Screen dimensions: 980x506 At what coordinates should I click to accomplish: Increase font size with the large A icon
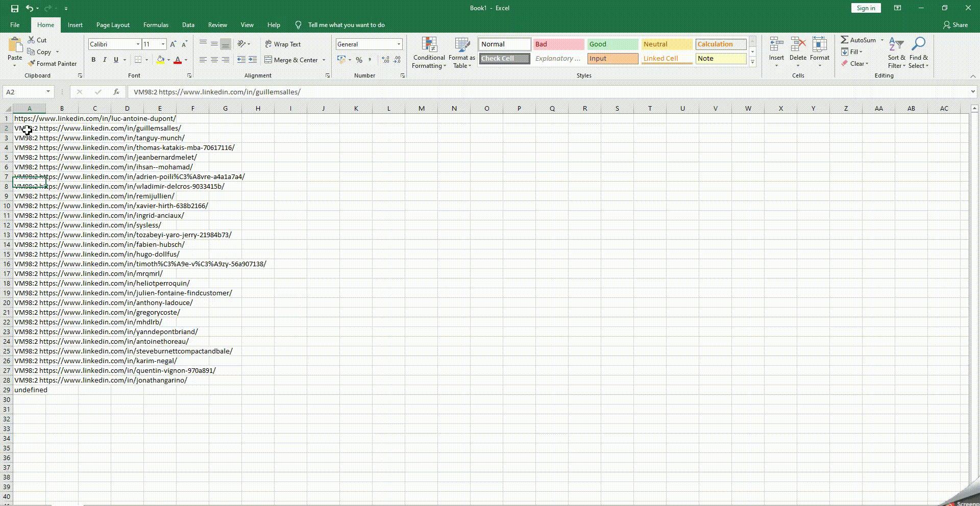click(x=173, y=44)
